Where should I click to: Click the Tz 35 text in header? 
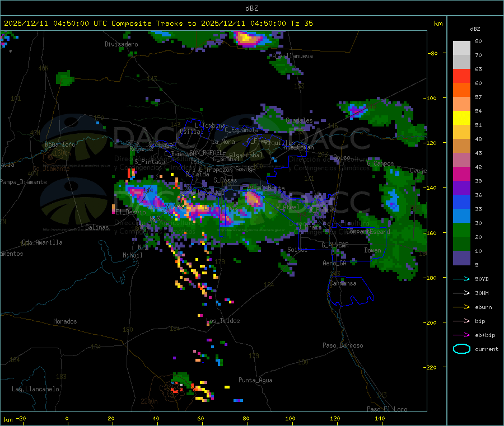coord(301,24)
